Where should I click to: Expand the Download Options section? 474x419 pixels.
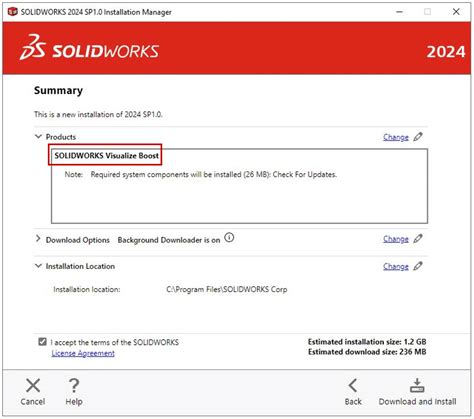click(38, 238)
